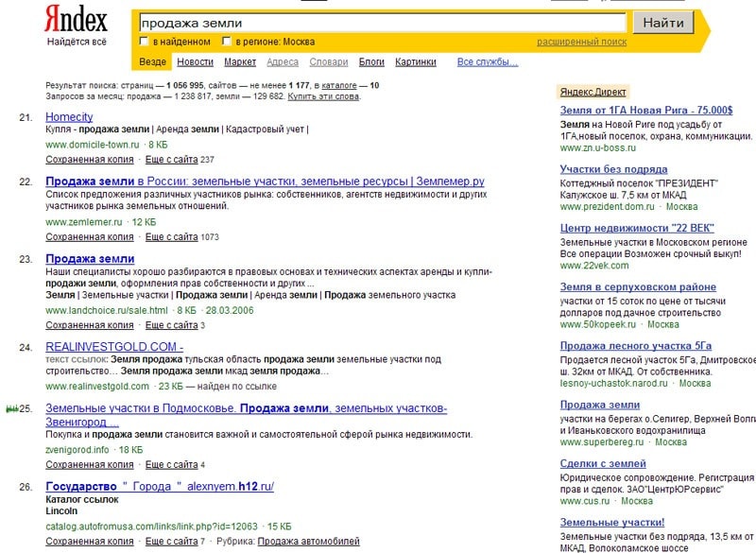Click 'Еще с сайта' for landchoice.ru
This screenshot has width=756, height=553.
171,325
